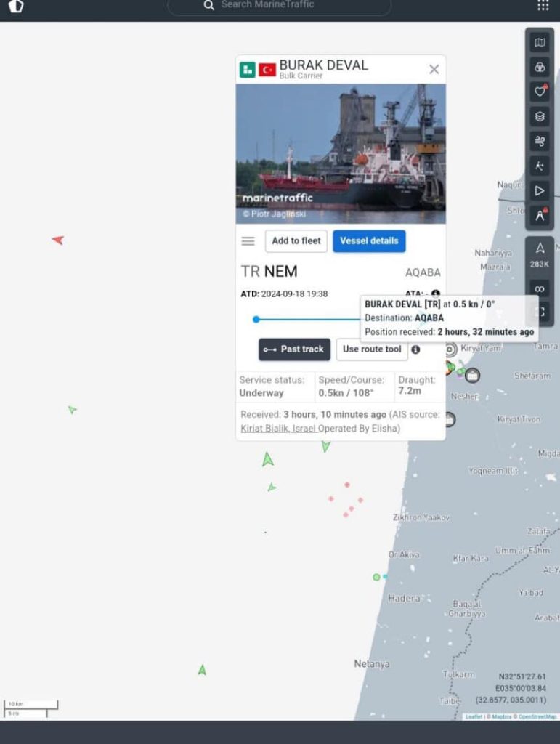
Task: Click Use route tool button
Action: point(372,349)
